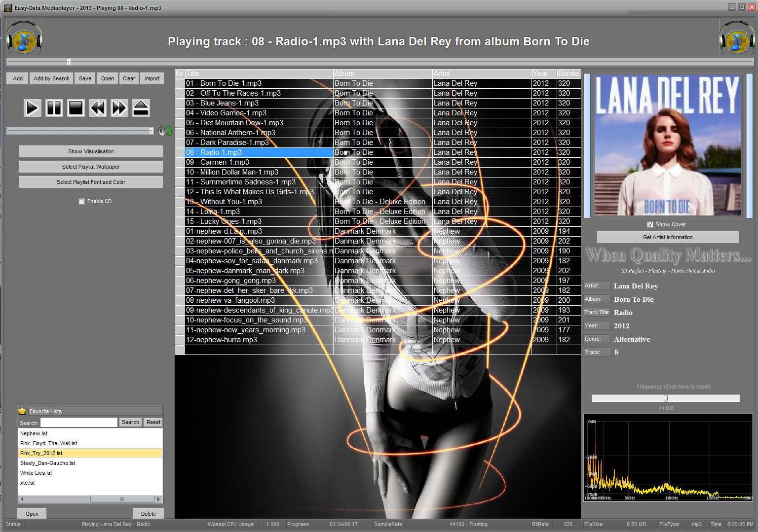Select 15 - Lucky Ones-1.mp3 track
Screen dimensions: 758x532
click(259, 221)
